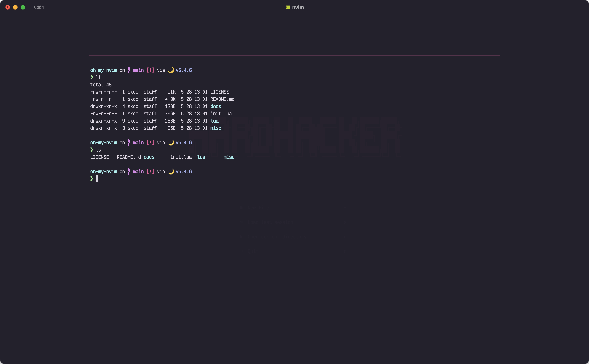This screenshot has width=589, height=364.
Task: Click the moon icon in the first prompt
Action: 171,70
